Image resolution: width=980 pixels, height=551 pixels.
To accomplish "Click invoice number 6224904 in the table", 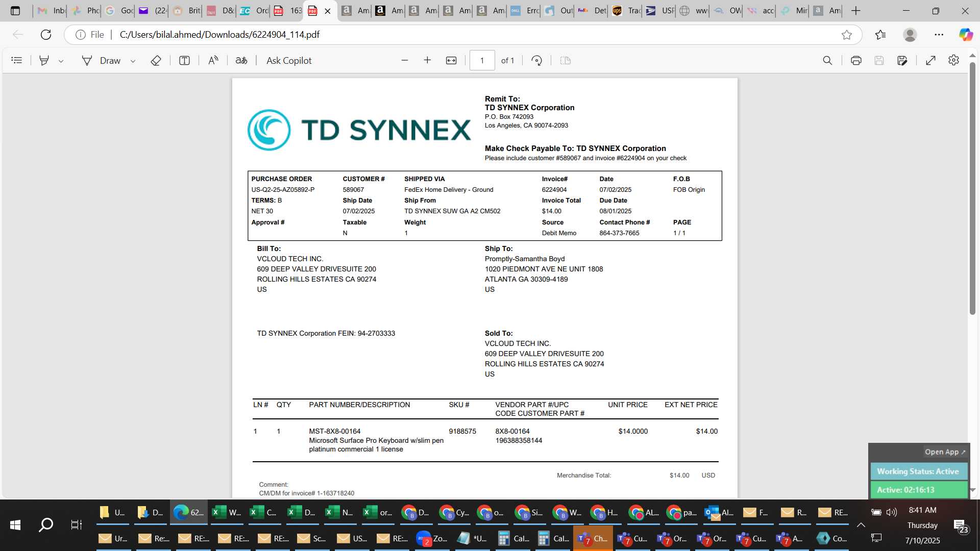I will pyautogui.click(x=554, y=190).
